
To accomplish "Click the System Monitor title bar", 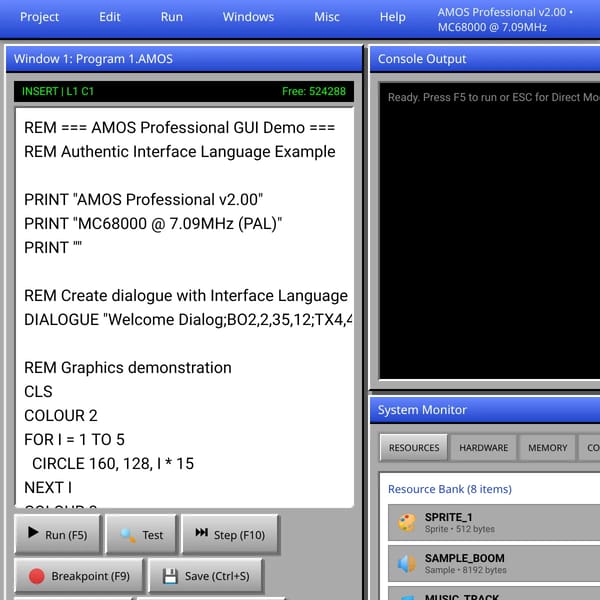I will pyautogui.click(x=485, y=410).
